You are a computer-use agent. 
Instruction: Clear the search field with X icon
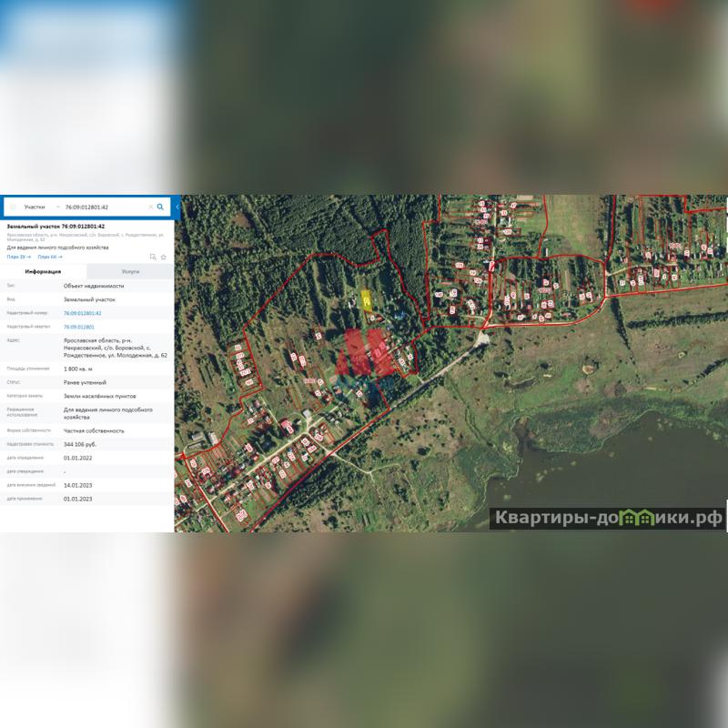151,207
